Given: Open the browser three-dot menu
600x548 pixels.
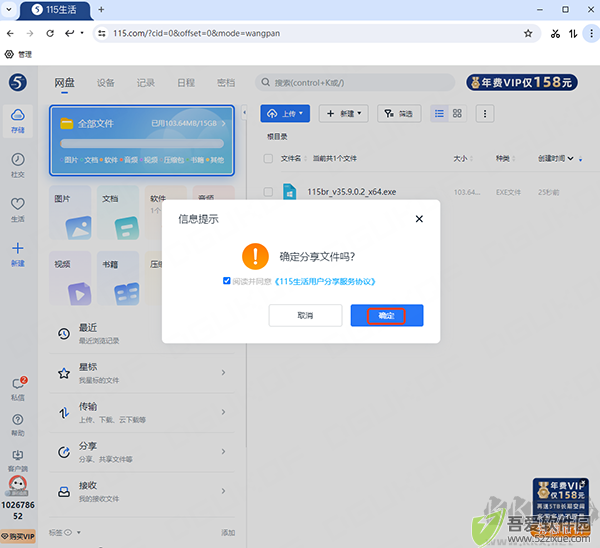Looking at the screenshot, I should [x=591, y=33].
